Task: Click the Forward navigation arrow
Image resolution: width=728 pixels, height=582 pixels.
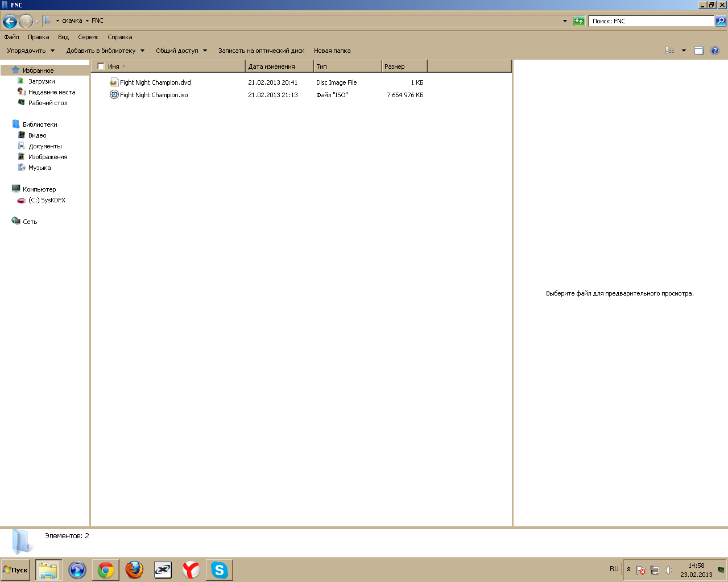Action: [x=26, y=22]
